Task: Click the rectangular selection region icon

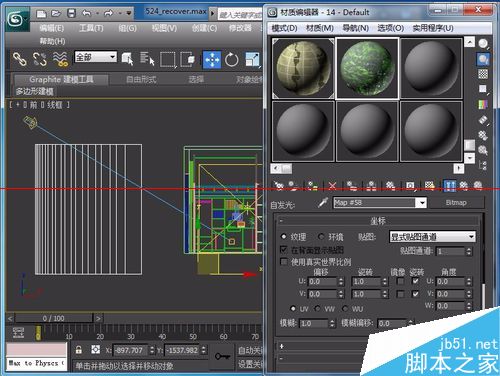Action: (x=168, y=60)
